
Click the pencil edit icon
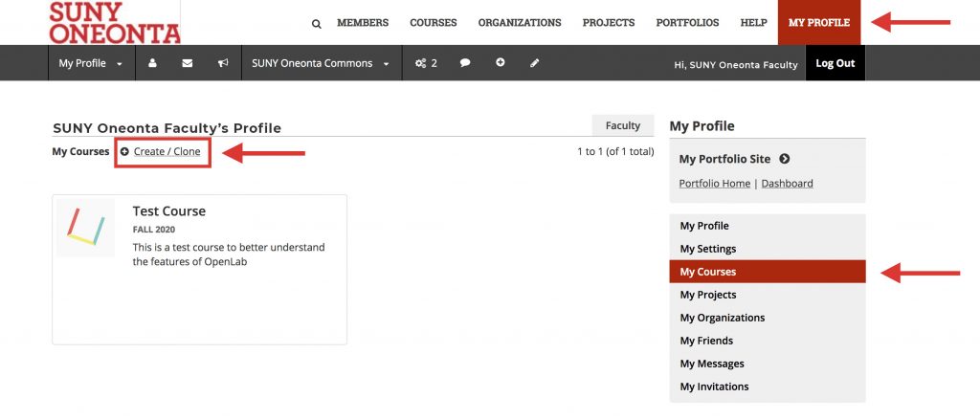[x=534, y=63]
